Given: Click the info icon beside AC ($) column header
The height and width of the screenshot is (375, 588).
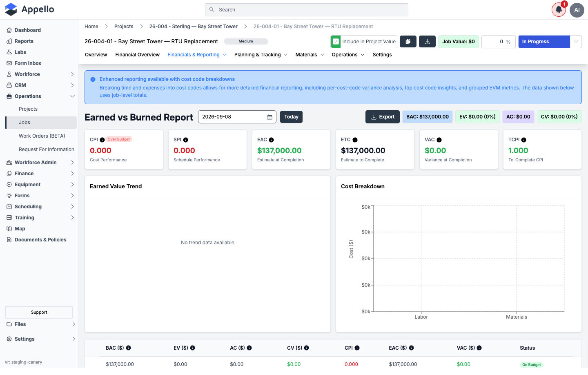Looking at the screenshot, I should click(249, 348).
